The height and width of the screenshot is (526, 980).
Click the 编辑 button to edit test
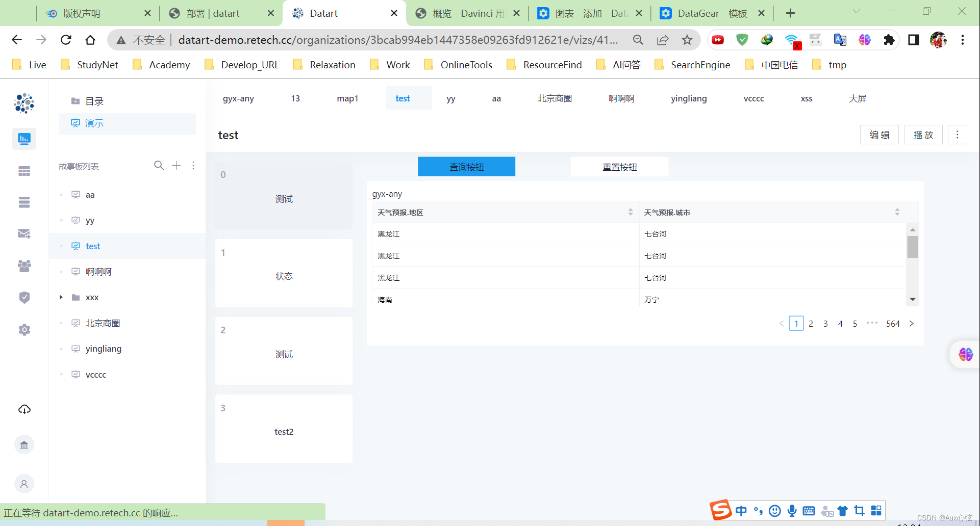tap(879, 135)
